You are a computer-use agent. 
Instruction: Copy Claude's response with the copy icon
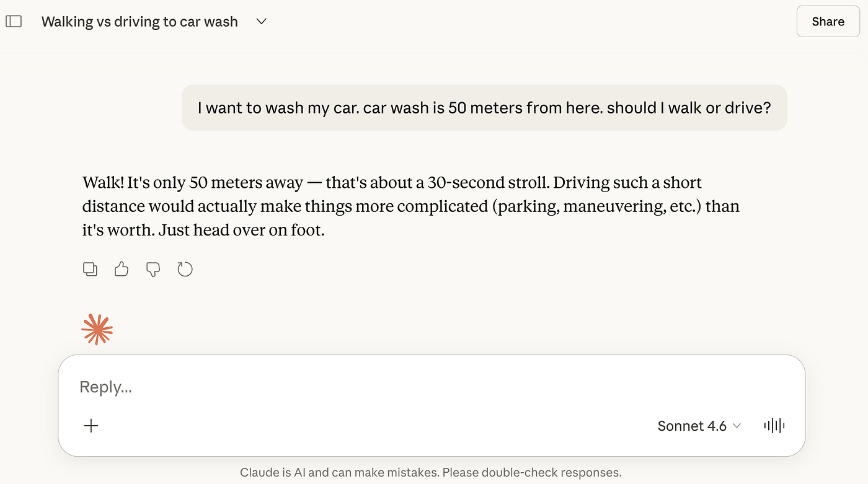(x=90, y=269)
